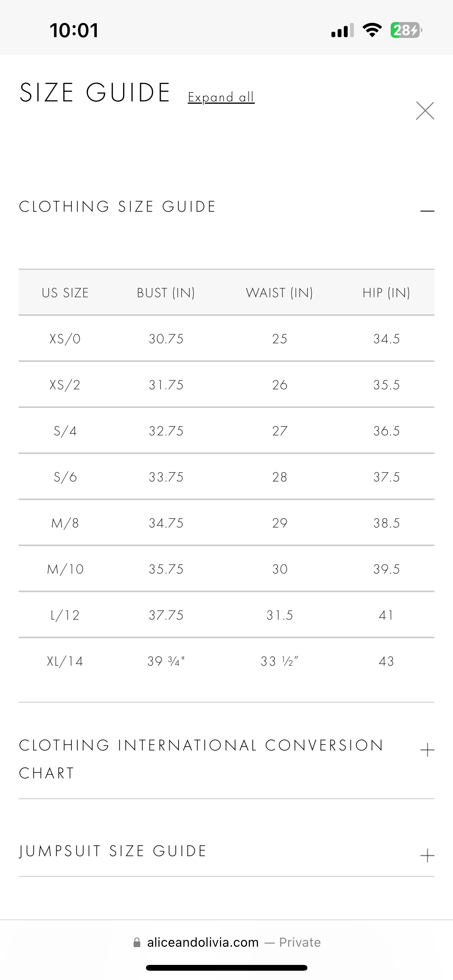Tap the home indicator bar
The width and height of the screenshot is (453, 980).
point(226,968)
